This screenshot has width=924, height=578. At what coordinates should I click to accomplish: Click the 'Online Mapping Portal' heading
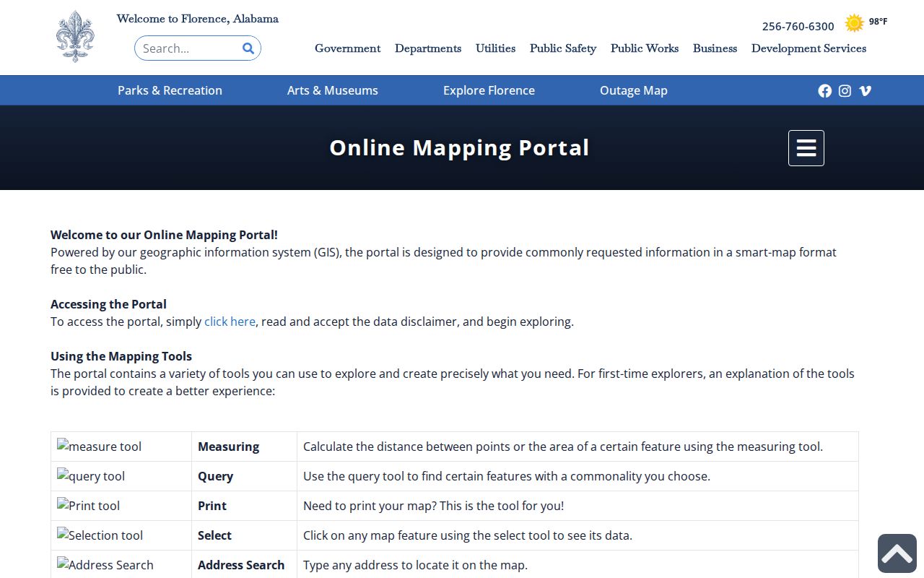click(459, 147)
